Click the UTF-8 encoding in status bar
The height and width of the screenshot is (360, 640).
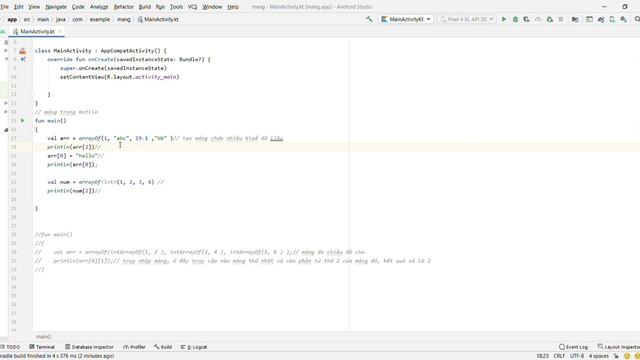coord(577,356)
